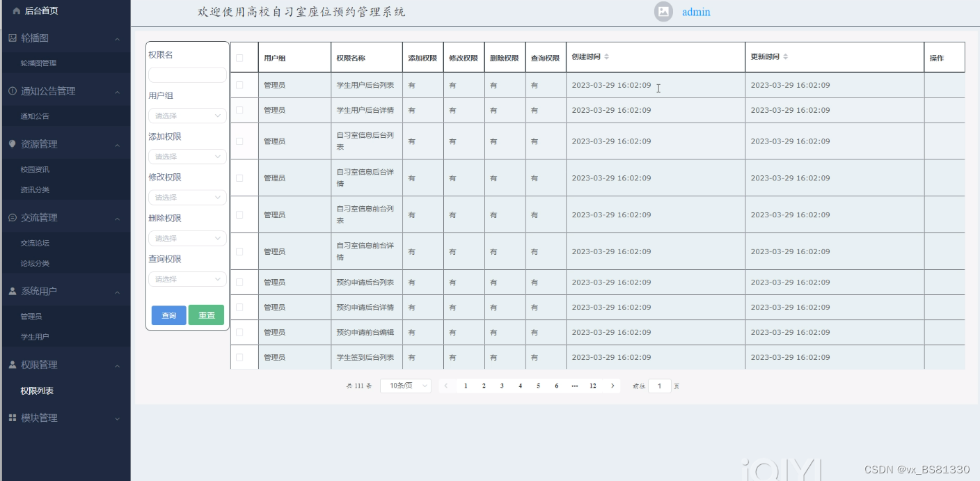980x481 pixels.
Task: Click the admin username link
Action: (696, 13)
